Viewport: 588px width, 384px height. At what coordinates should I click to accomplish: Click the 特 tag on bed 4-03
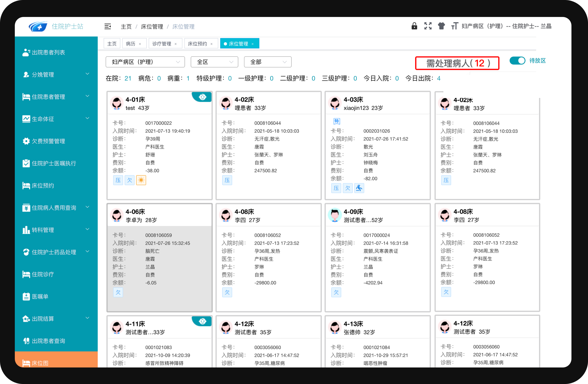pyautogui.click(x=336, y=121)
